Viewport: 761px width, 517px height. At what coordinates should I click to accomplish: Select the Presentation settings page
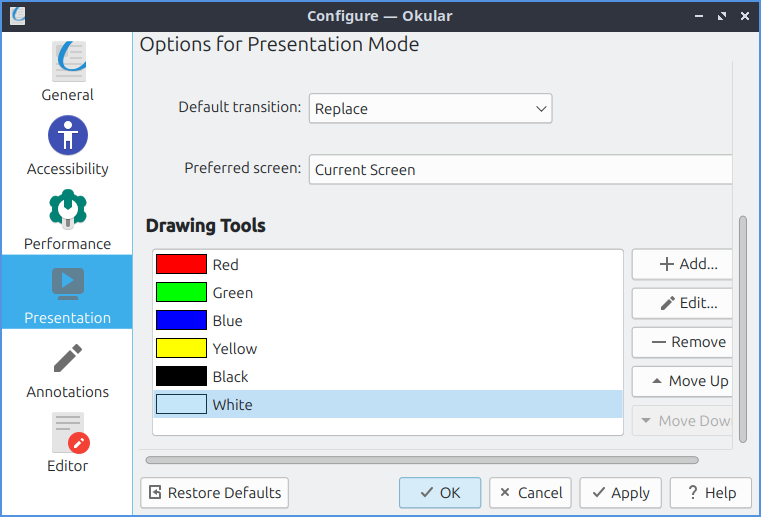coord(67,294)
